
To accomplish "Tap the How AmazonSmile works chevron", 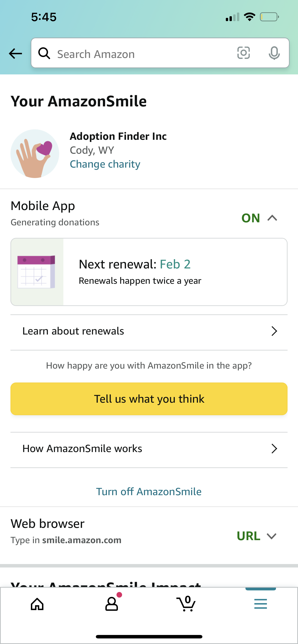I will pos(274,449).
